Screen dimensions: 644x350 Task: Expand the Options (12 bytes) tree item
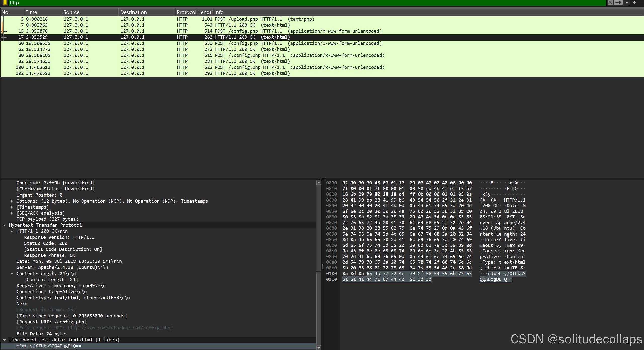[x=12, y=201]
